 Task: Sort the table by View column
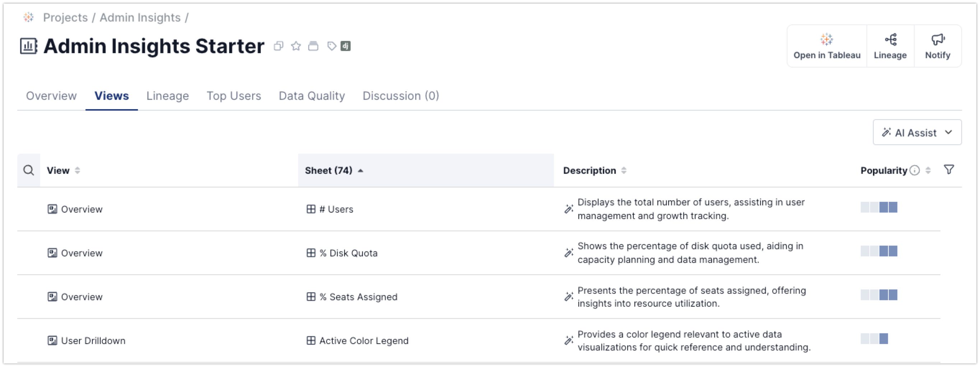(x=77, y=170)
